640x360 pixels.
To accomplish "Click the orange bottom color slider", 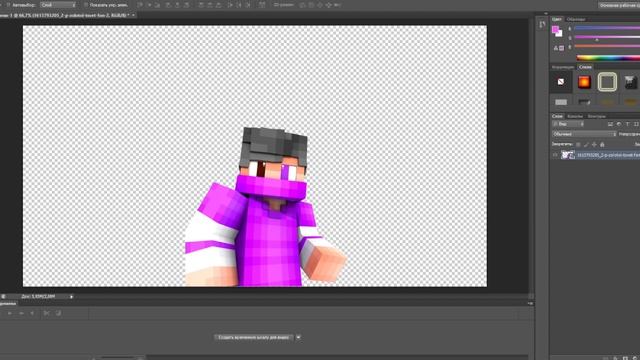I will pyautogui.click(x=607, y=46).
